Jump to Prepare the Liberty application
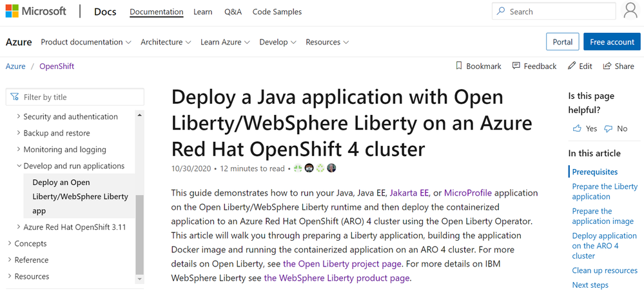This screenshot has height=291, width=644. click(x=605, y=191)
